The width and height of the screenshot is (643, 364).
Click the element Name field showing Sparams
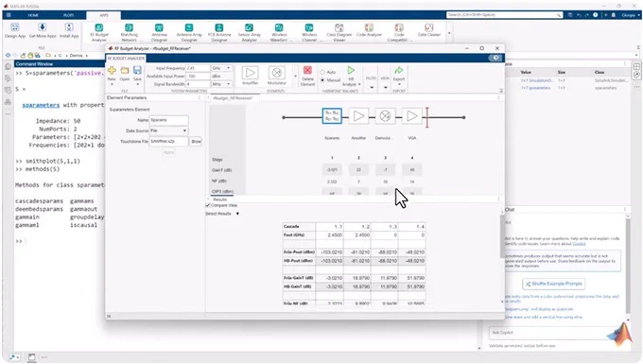[168, 120]
